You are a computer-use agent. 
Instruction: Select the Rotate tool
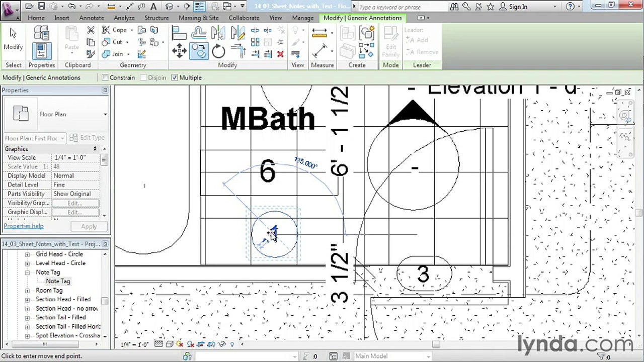218,51
